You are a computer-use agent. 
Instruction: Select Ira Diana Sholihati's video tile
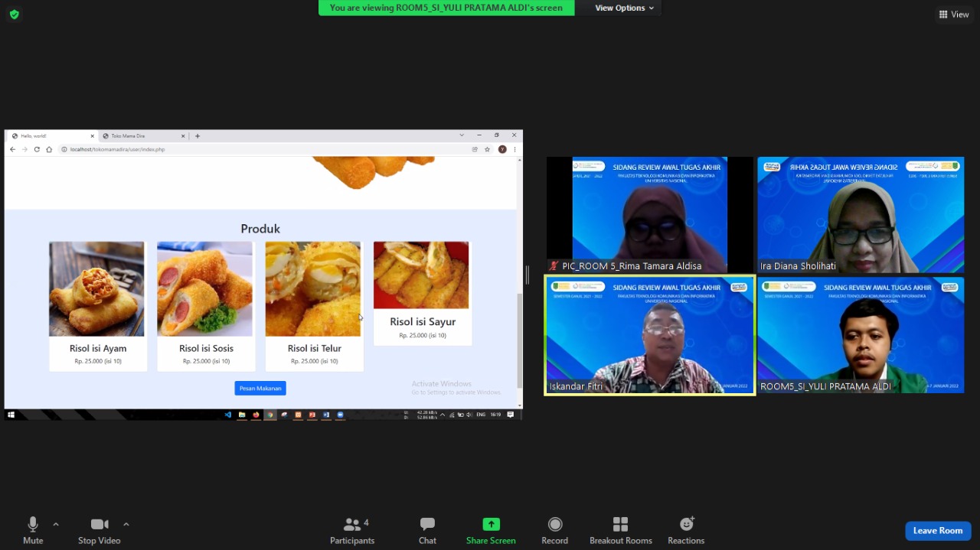click(x=861, y=215)
